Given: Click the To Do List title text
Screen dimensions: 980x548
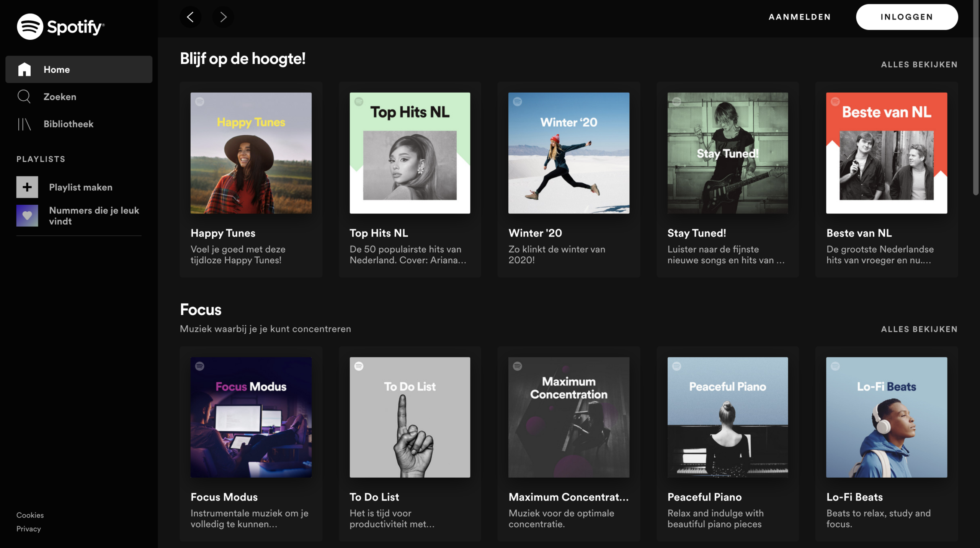Looking at the screenshot, I should coord(374,497).
